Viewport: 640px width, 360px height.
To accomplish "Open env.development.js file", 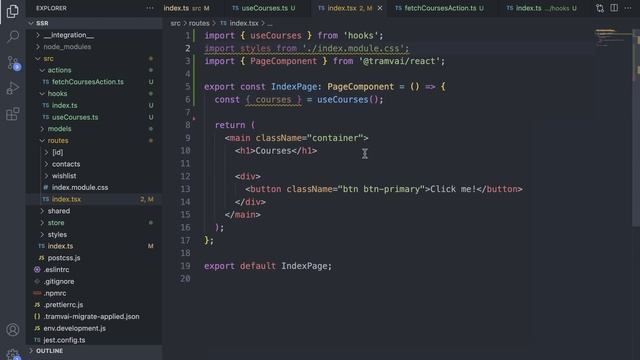I will (94, 328).
